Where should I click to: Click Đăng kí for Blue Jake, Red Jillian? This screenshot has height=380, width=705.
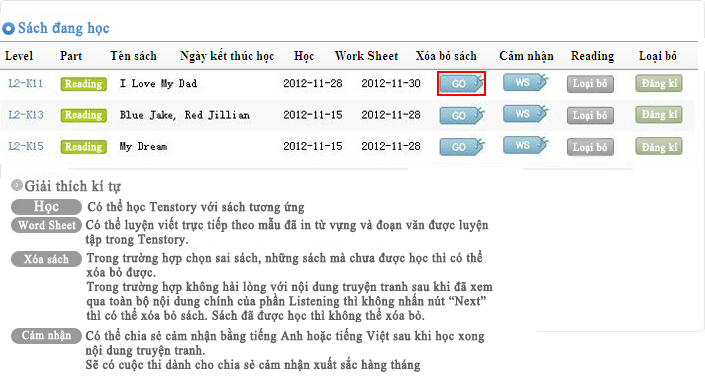click(x=659, y=115)
